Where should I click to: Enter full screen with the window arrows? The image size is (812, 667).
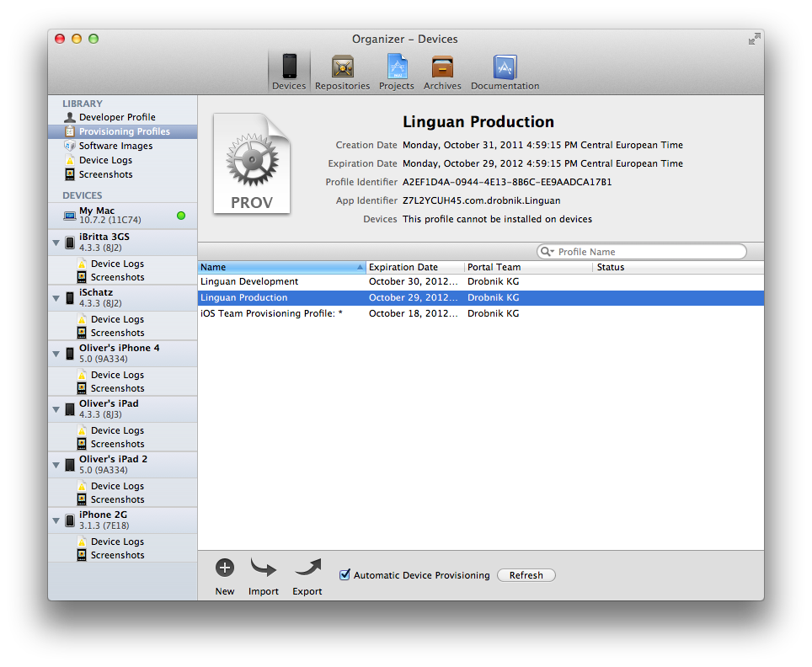(x=755, y=39)
